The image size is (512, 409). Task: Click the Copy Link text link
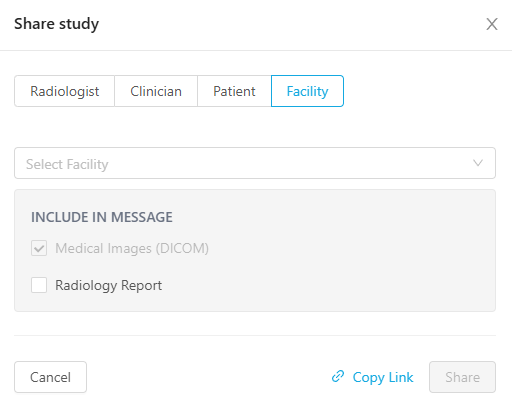pyautogui.click(x=383, y=377)
